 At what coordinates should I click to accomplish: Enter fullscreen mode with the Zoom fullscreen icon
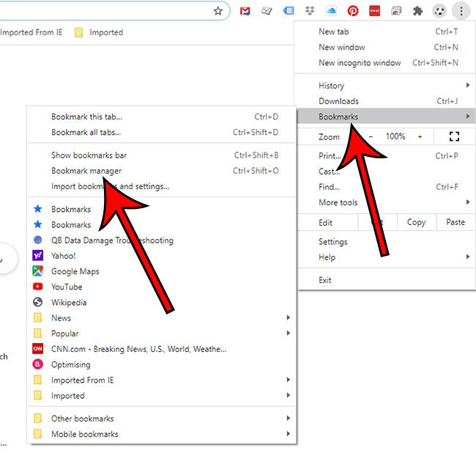(x=454, y=136)
